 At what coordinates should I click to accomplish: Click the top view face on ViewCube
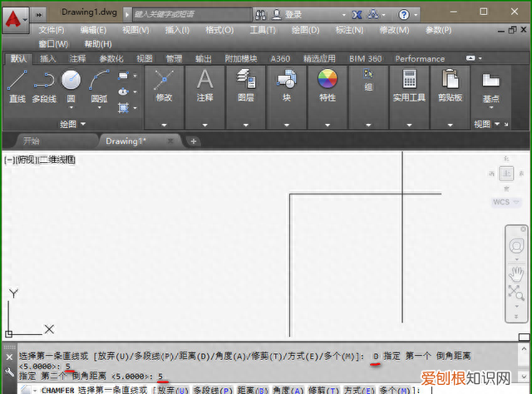coord(506,173)
